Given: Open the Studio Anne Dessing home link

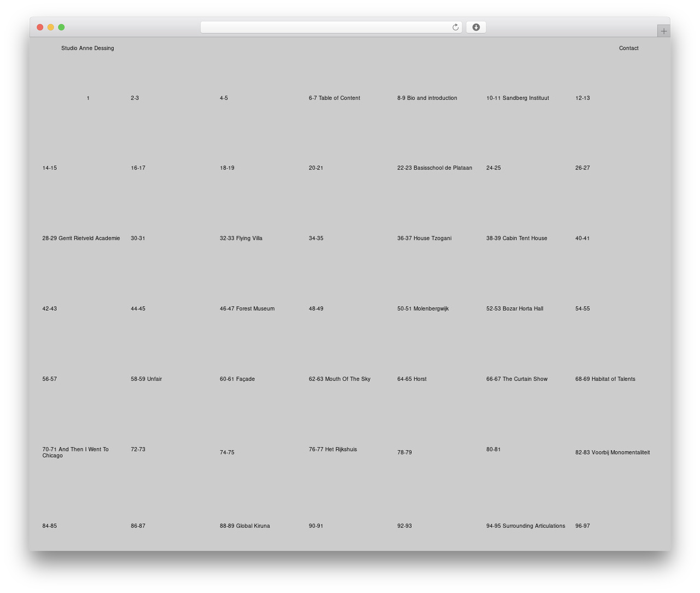Looking at the screenshot, I should 87,48.
